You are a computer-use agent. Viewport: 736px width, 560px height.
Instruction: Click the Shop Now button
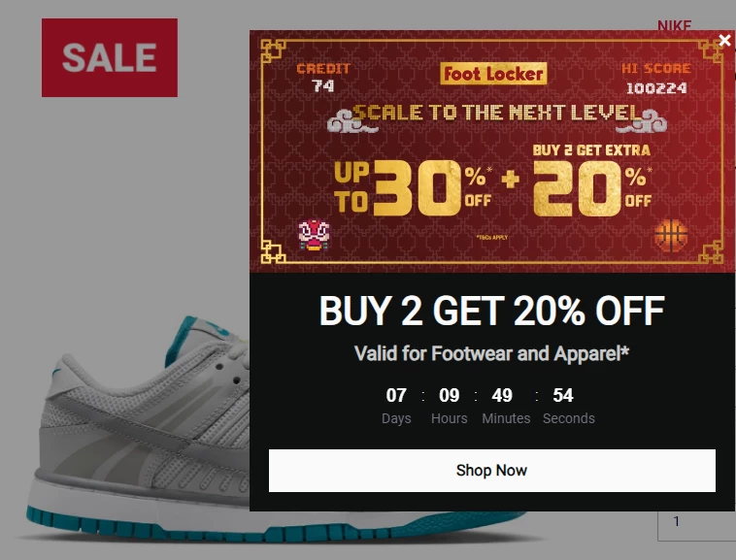[492, 471]
